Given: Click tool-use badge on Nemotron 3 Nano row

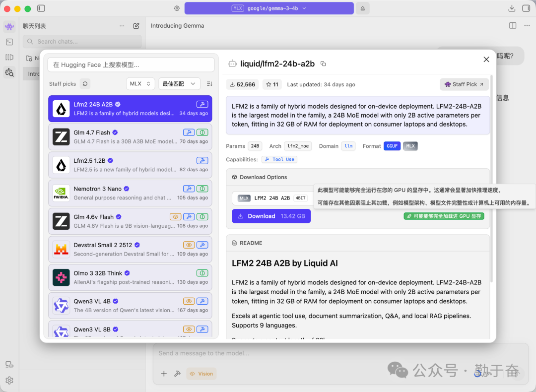Looking at the screenshot, I should [x=189, y=189].
